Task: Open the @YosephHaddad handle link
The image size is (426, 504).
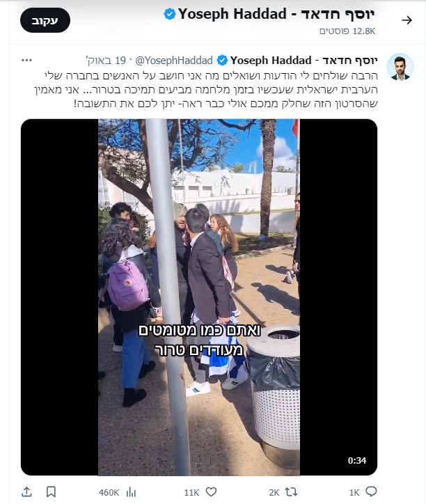Action: click(x=174, y=60)
